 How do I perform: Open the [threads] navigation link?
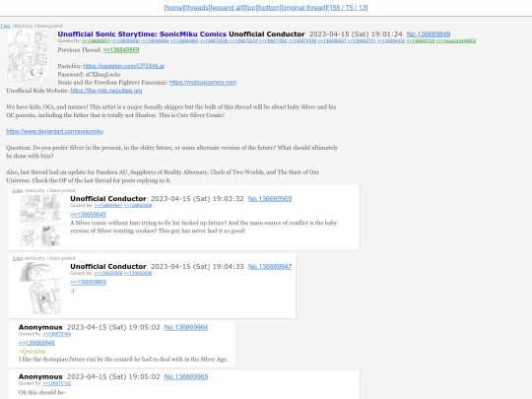tap(197, 8)
